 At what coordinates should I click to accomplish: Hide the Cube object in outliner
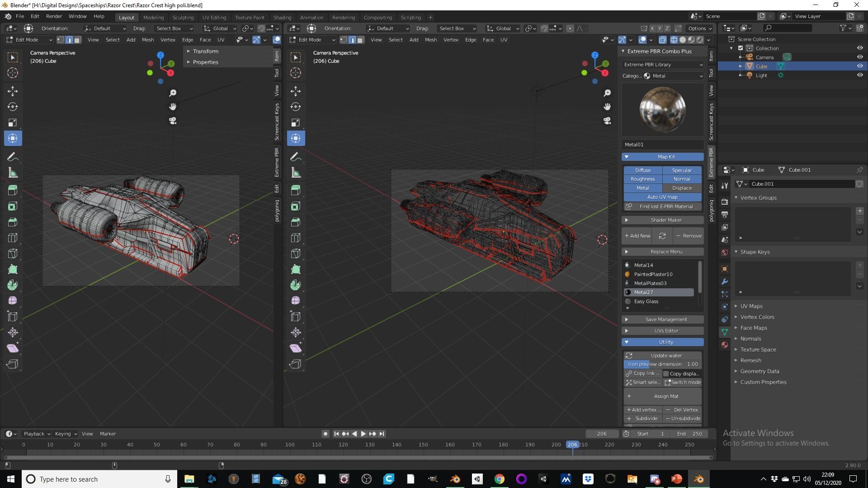point(860,66)
